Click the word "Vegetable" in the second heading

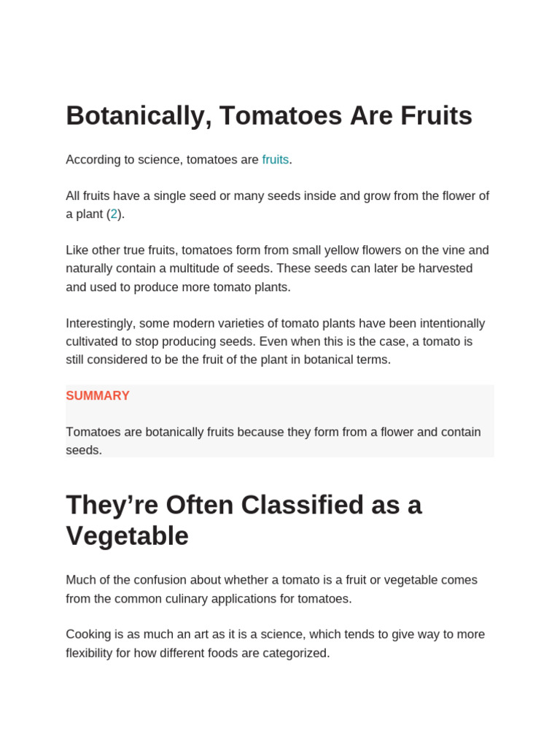click(x=127, y=536)
